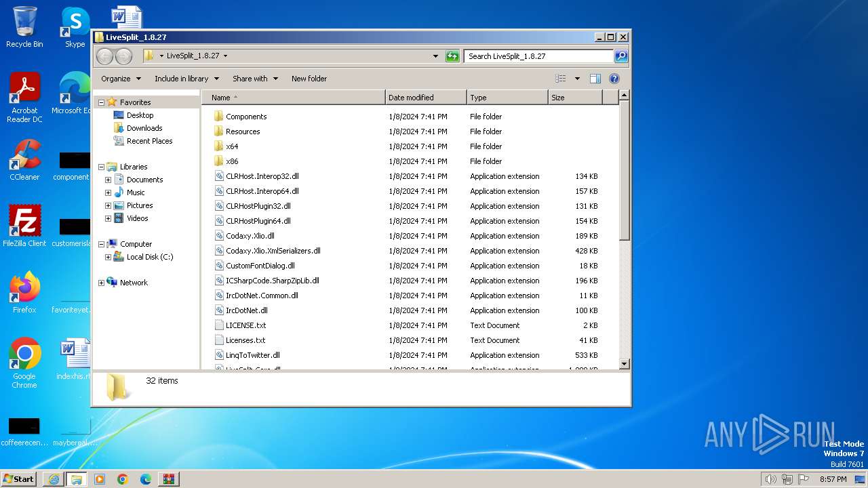Click the Search LiveSplit_1.8.27 field
868x488 pixels.
(539, 56)
